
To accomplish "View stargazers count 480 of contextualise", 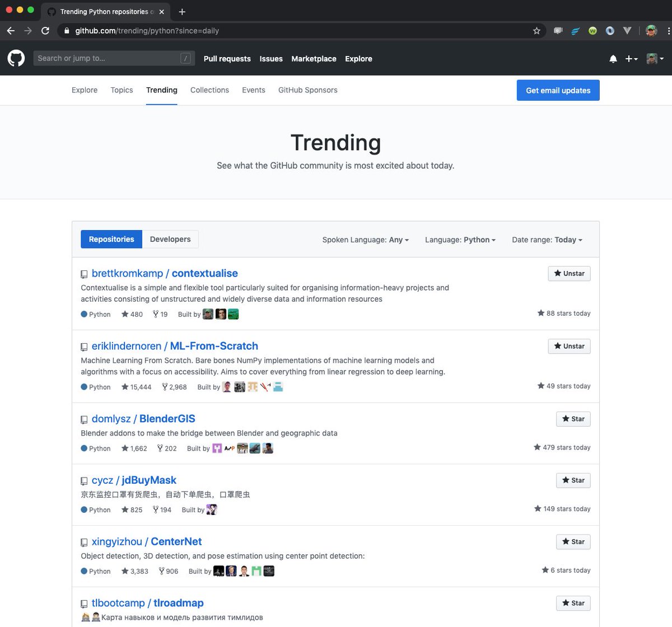I will pyautogui.click(x=132, y=314).
